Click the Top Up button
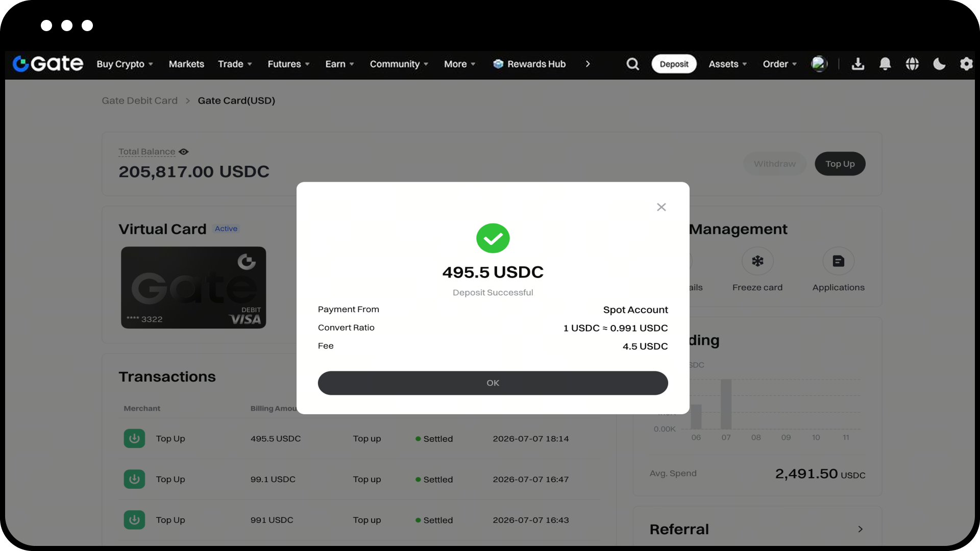This screenshot has width=980, height=551. click(x=840, y=164)
